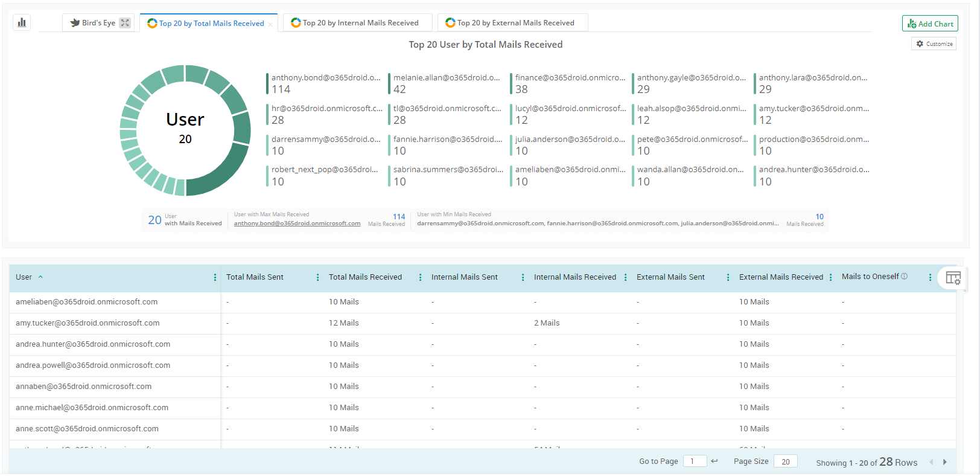The image size is (980, 476).
Task: Go to the previous page arrow
Action: [x=931, y=462]
